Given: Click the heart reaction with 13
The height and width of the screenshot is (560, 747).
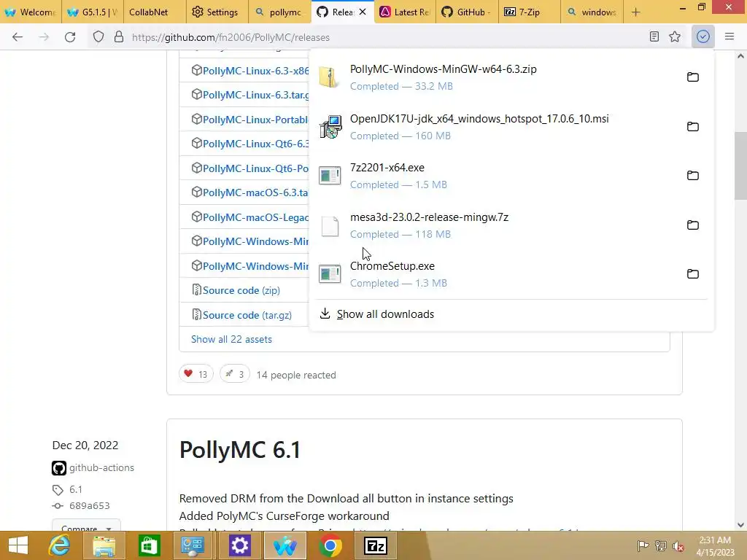Looking at the screenshot, I should click(x=196, y=374).
